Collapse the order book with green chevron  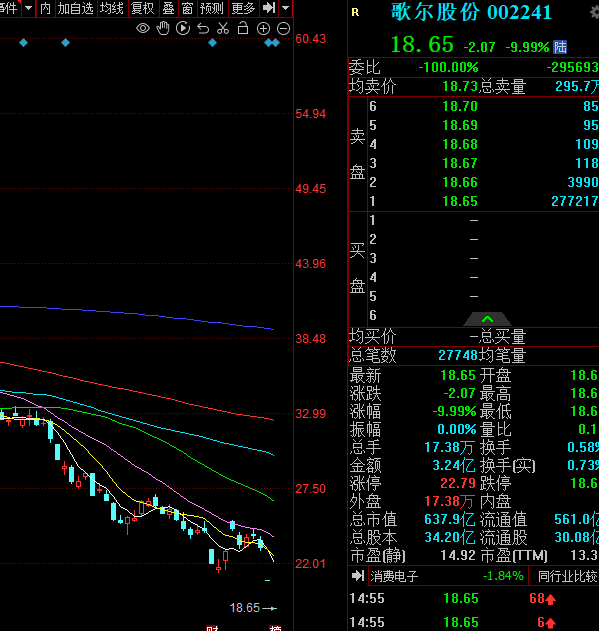click(487, 319)
